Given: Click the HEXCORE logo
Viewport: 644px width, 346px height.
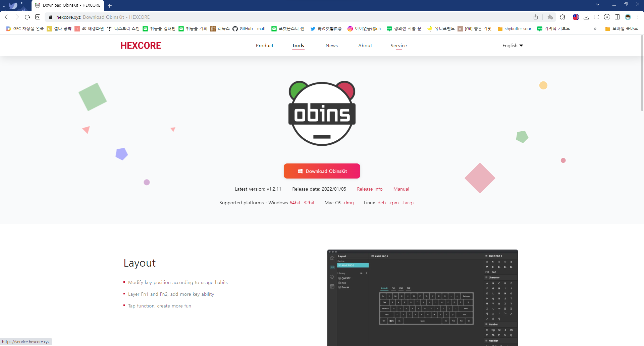Looking at the screenshot, I should 141,46.
